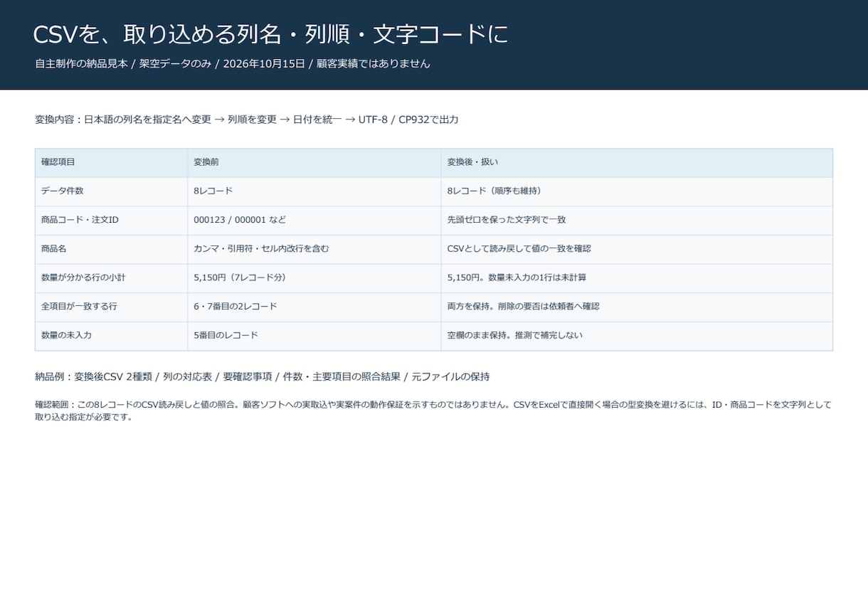Click the cell '両方を保持。削除の要否は依頼者へ確認'
Screen dimensions: 868x614
pos(637,307)
